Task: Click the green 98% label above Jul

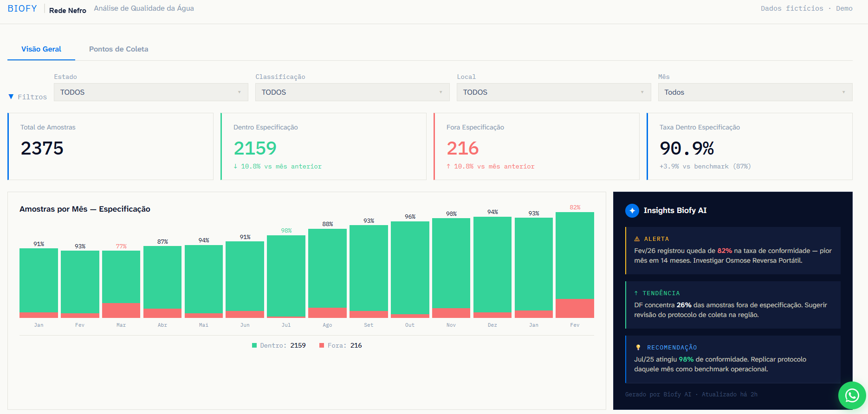Action: point(286,231)
